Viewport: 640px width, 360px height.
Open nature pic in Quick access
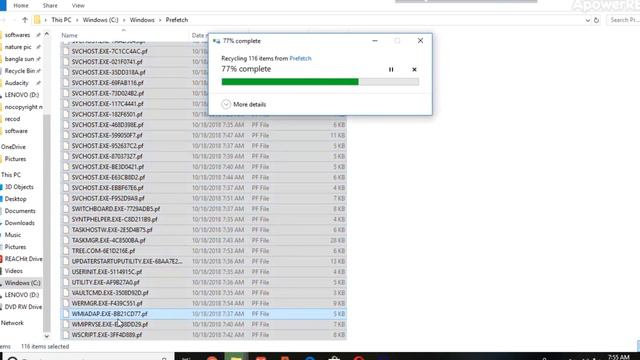(x=18, y=47)
